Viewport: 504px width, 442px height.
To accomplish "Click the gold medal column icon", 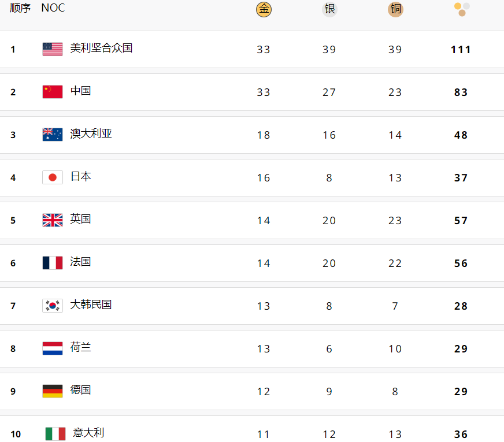I will coord(264,9).
